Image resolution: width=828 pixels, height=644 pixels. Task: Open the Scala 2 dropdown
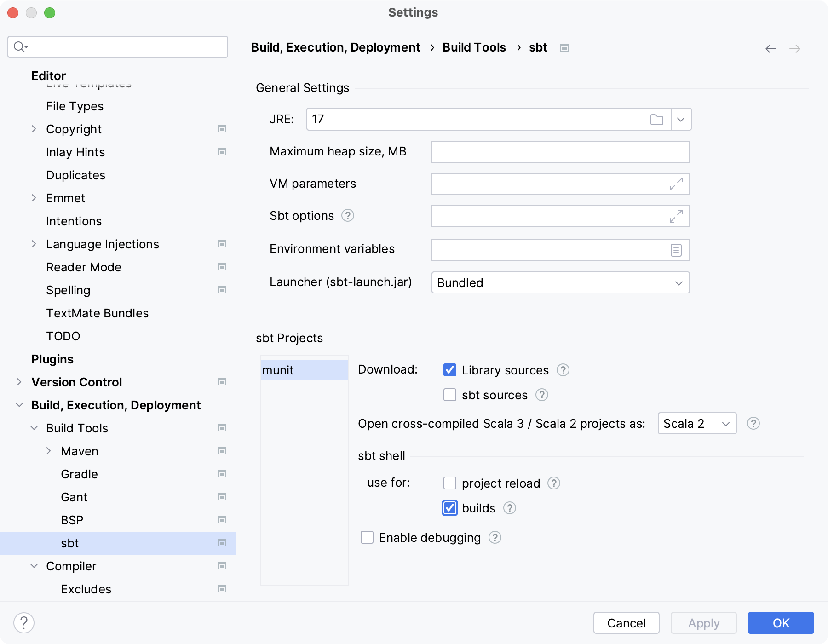tap(696, 424)
